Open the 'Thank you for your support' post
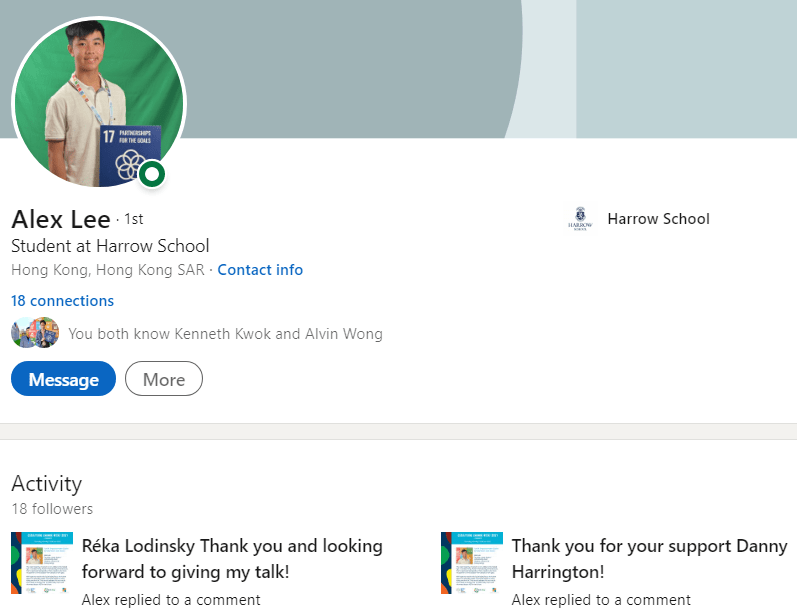Viewport: 797px width, 615px height. (x=649, y=559)
